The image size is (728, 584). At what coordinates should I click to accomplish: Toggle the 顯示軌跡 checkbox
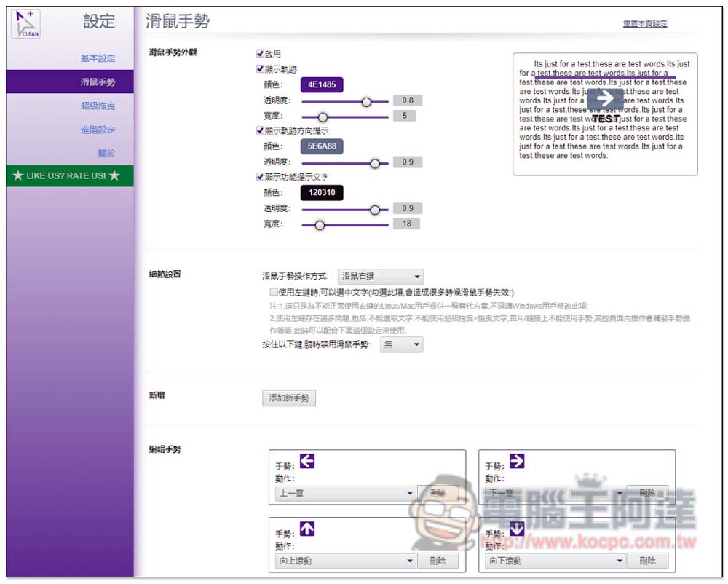260,68
